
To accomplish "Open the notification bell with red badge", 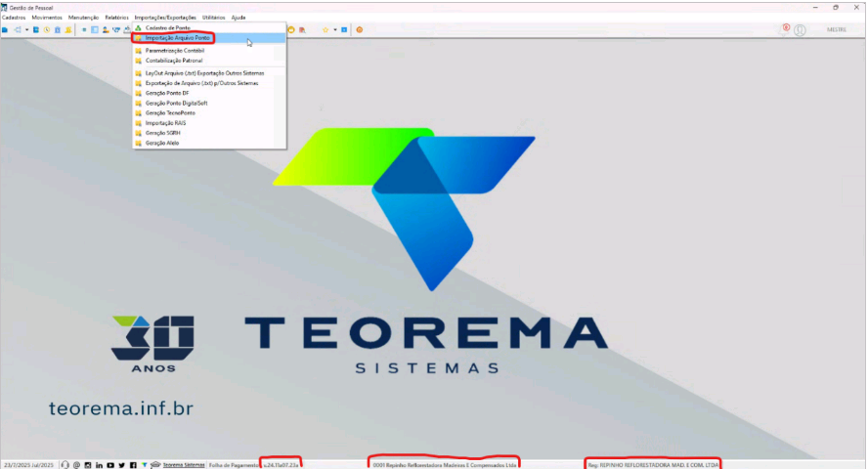I will (784, 30).
